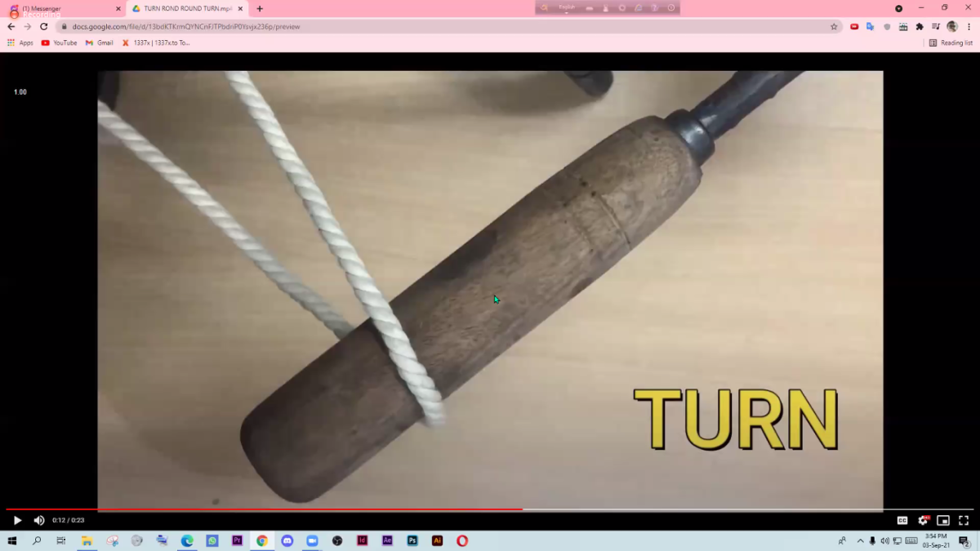This screenshot has height=551, width=980.
Task: Open WhatsApp from taskbar
Action: [x=212, y=540]
